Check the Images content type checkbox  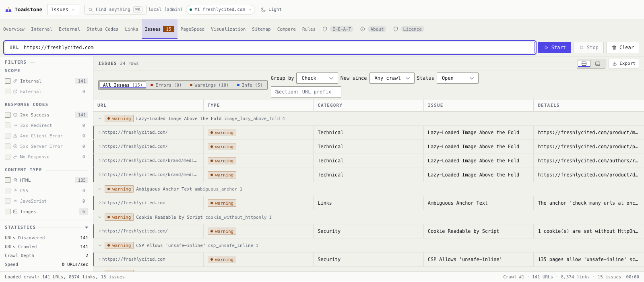tap(8, 211)
